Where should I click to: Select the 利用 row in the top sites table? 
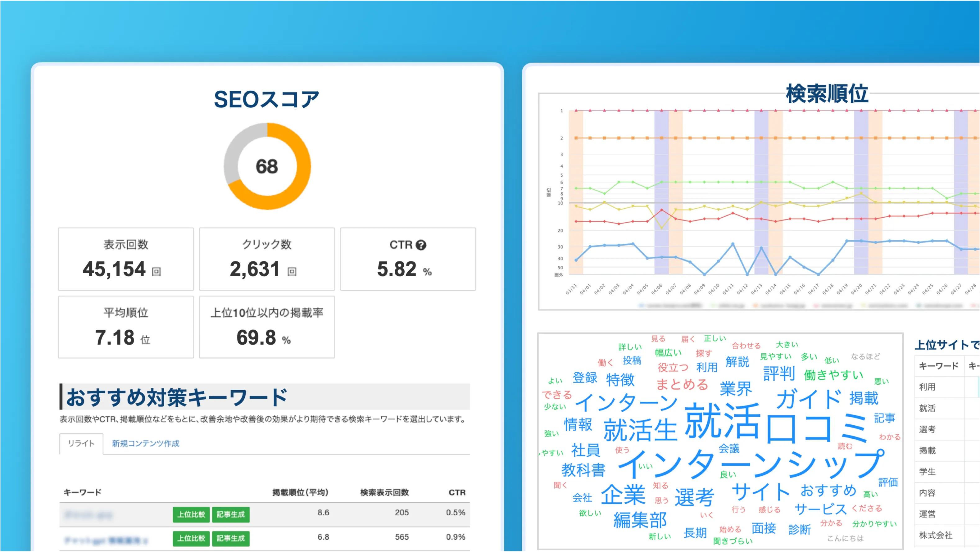coord(928,387)
